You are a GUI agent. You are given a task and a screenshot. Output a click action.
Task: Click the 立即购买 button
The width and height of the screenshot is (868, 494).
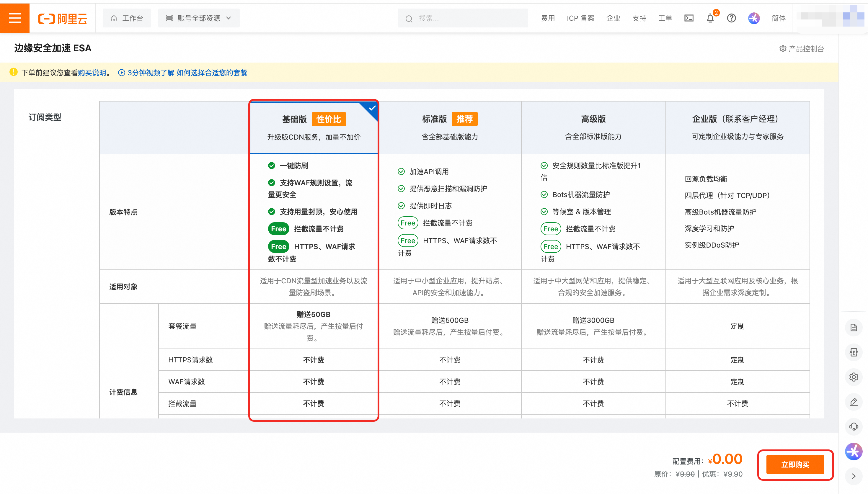tap(795, 464)
